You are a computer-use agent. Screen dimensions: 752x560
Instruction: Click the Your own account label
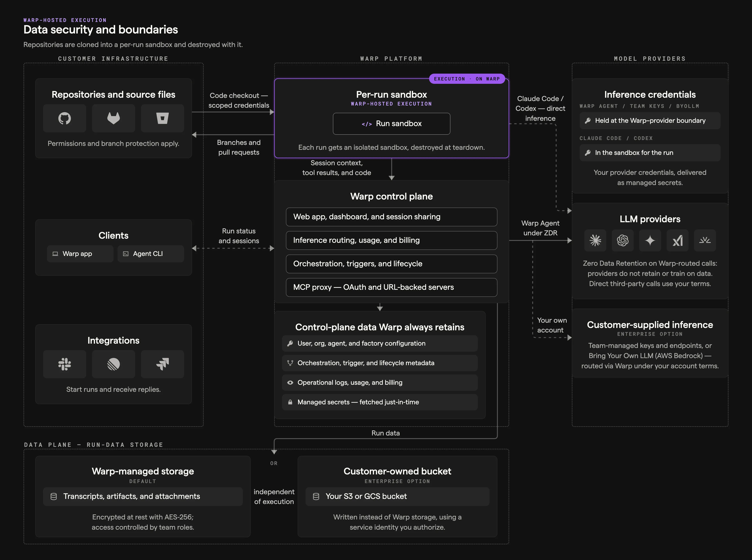[552, 325]
